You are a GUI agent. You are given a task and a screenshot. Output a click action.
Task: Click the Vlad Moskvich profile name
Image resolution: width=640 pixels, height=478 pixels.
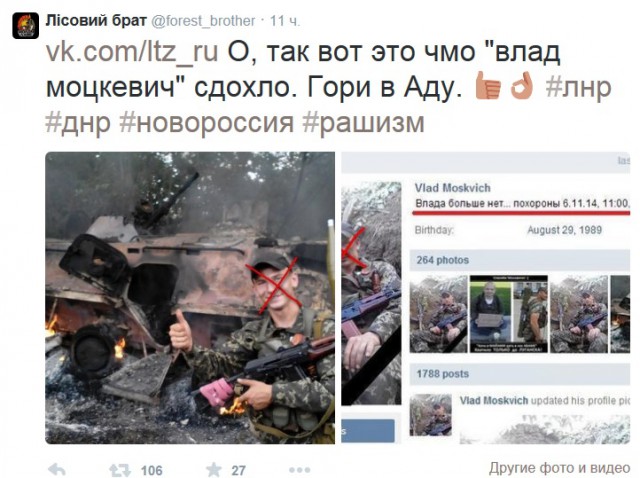point(453,188)
